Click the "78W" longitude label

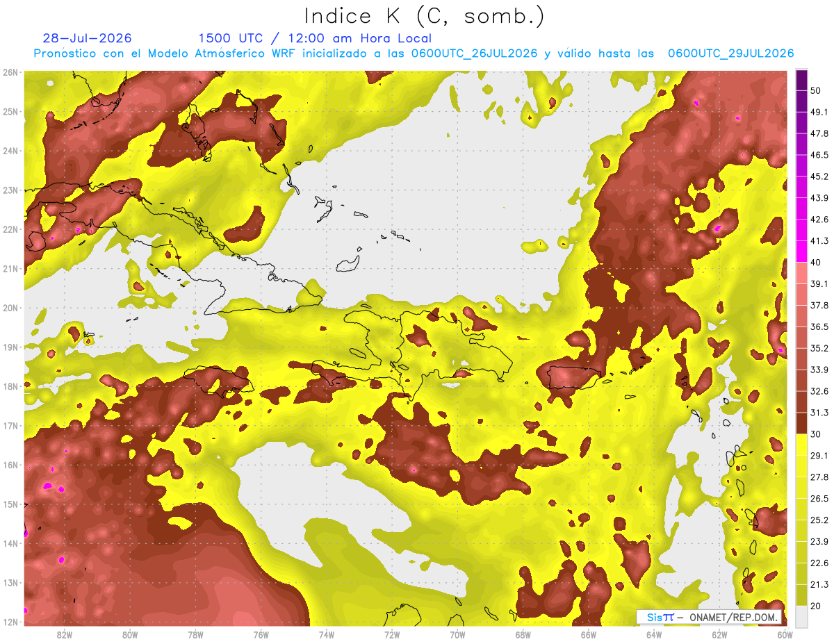[195, 634]
